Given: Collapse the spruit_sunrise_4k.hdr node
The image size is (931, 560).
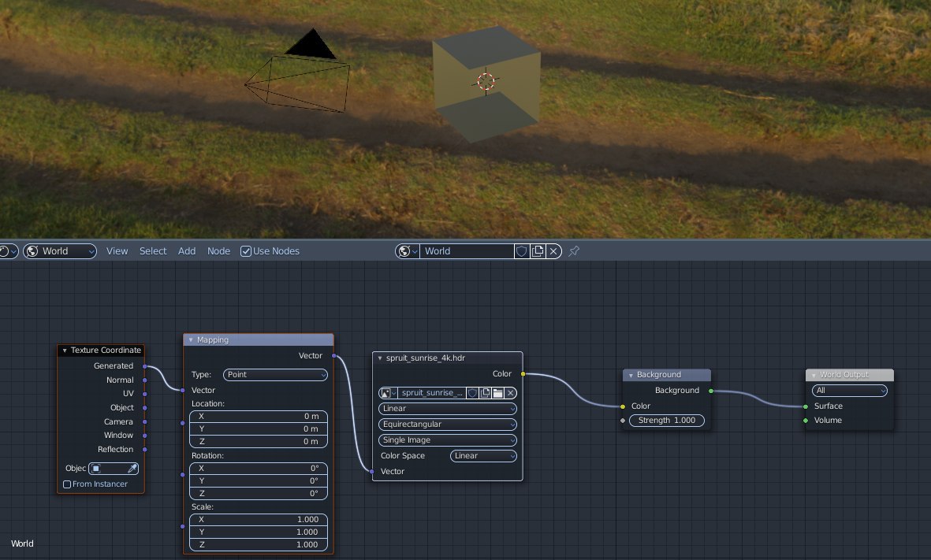Looking at the screenshot, I should coord(380,358).
